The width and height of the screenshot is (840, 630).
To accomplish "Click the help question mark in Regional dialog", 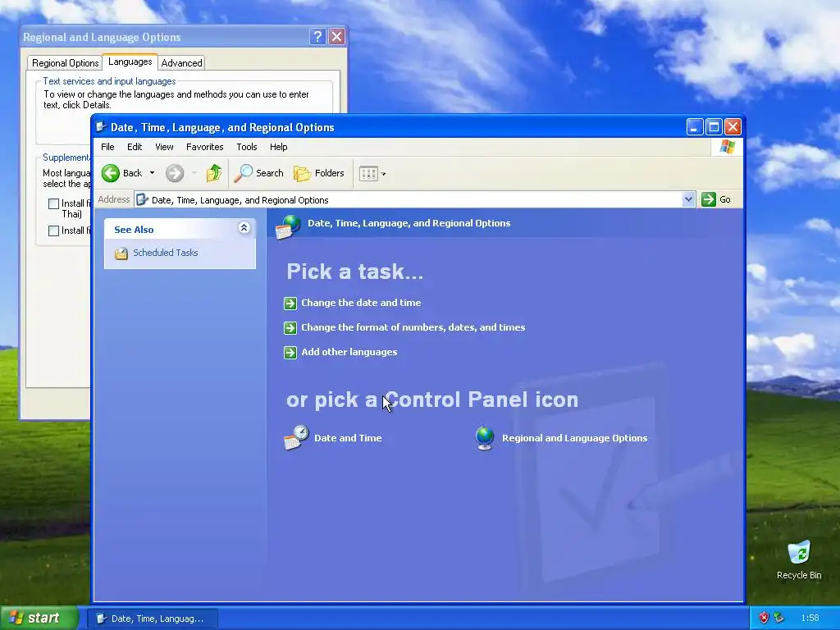I will pyautogui.click(x=317, y=36).
